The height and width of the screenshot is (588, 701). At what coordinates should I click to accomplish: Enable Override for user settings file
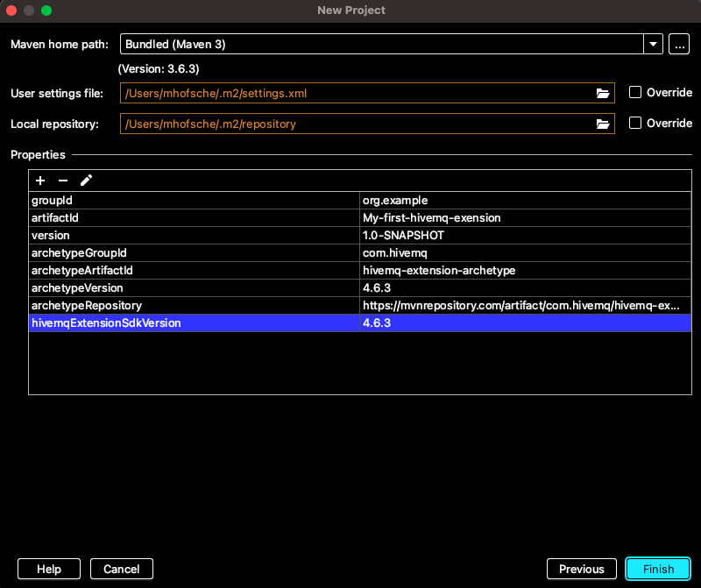[636, 93]
